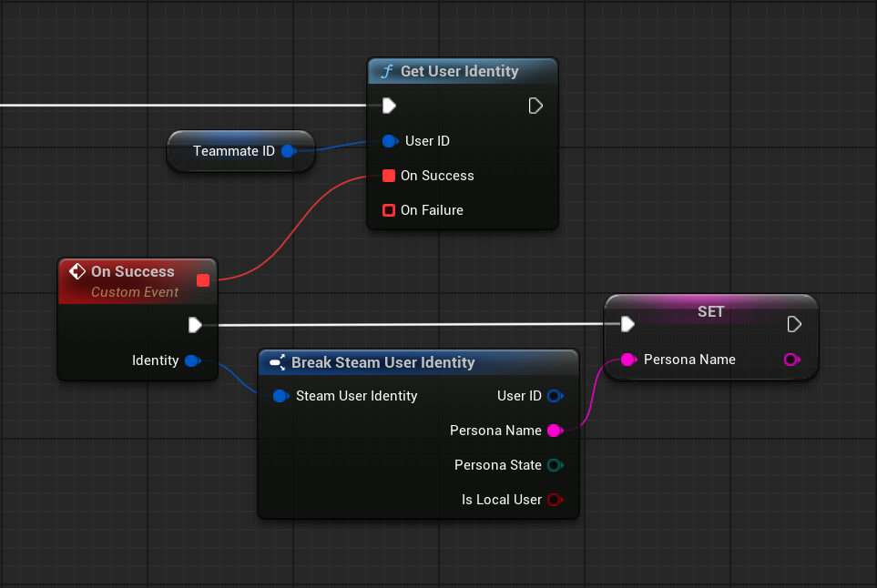The width and height of the screenshot is (877, 588).
Task: Click the On Success custom event delegate square
Action: (x=203, y=280)
